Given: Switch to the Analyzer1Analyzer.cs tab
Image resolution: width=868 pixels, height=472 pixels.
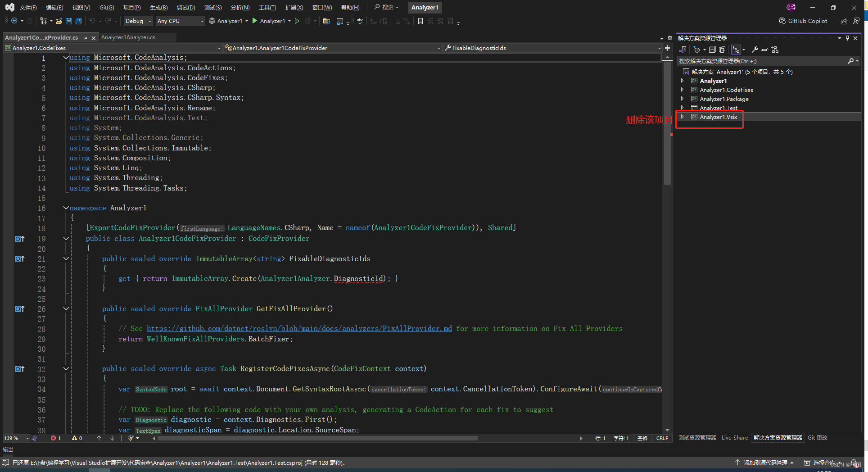Looking at the screenshot, I should tap(128, 37).
